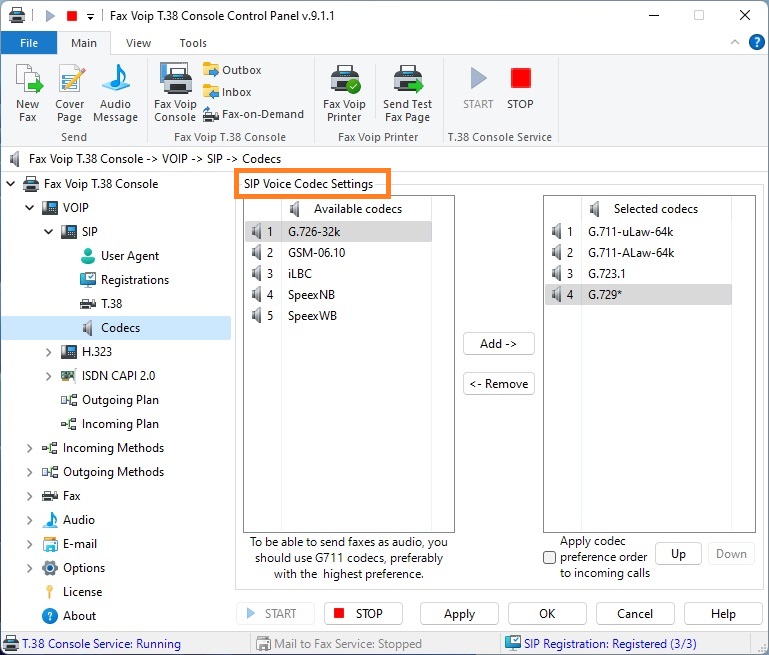Open the Cover Page tool
The width and height of the screenshot is (769, 655).
pos(70,93)
